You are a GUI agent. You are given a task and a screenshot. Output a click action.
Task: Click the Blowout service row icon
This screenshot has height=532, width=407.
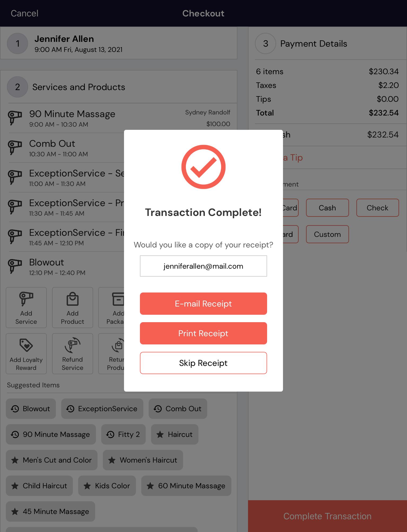[15, 266]
